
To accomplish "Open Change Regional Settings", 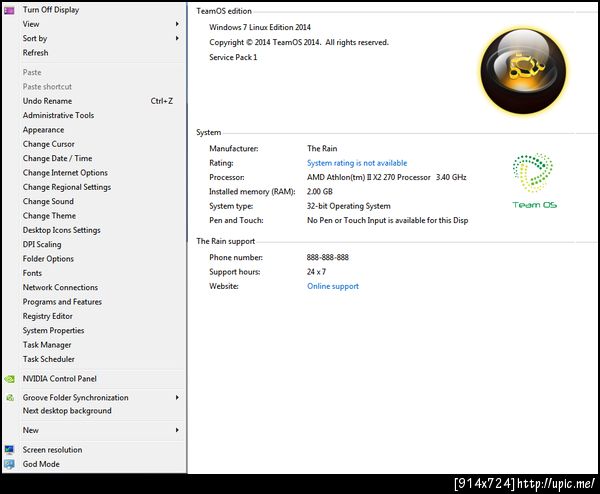I will [x=67, y=187].
